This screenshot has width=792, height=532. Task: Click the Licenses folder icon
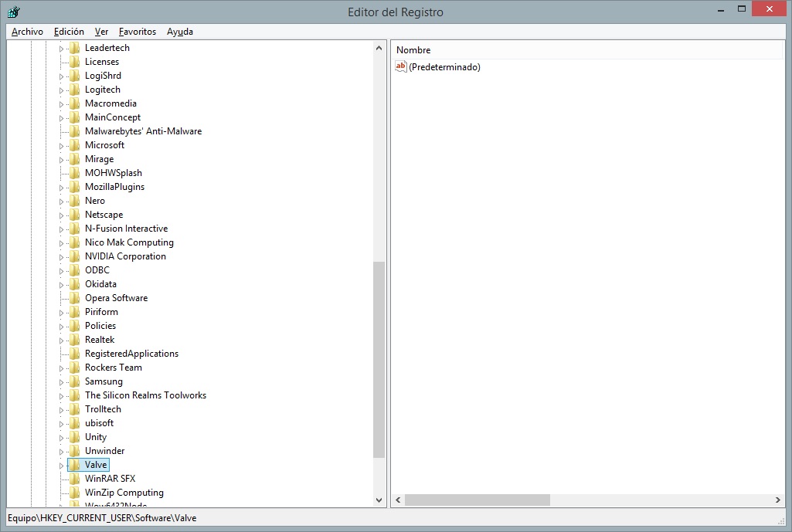point(75,62)
